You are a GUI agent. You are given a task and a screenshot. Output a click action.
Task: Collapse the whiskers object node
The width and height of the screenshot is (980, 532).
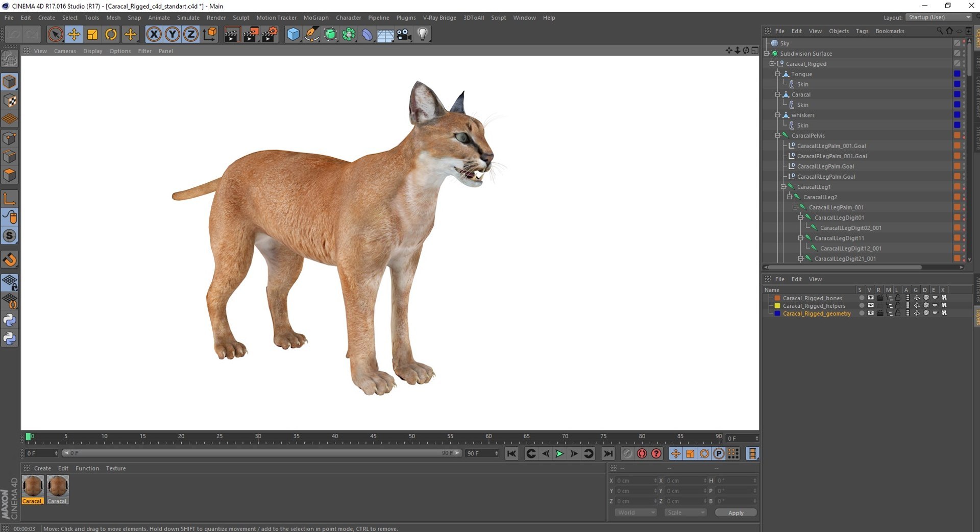click(778, 115)
